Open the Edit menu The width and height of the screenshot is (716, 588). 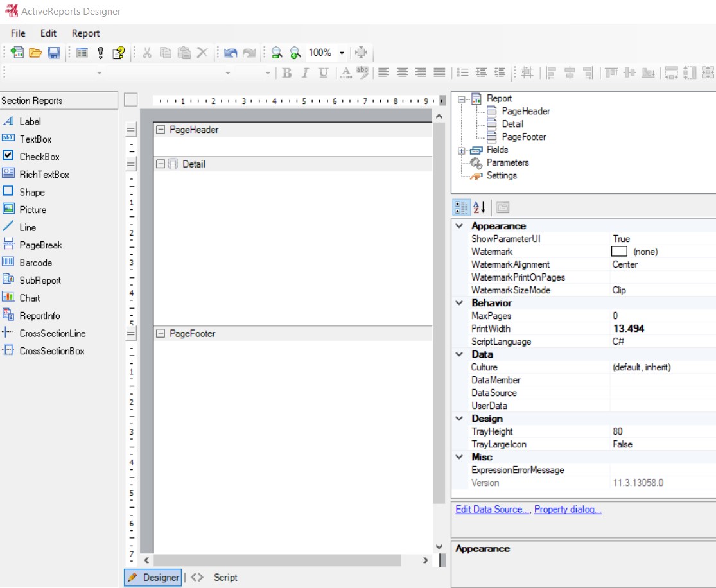pyautogui.click(x=48, y=33)
